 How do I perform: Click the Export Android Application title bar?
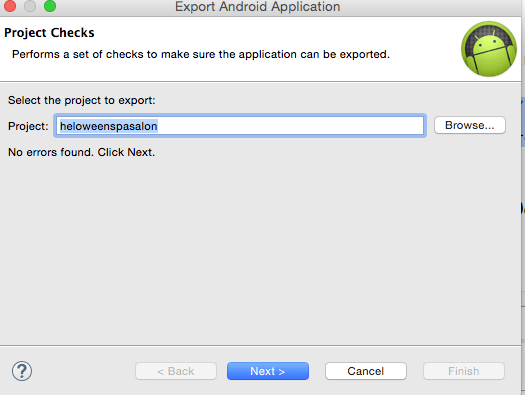click(x=257, y=7)
